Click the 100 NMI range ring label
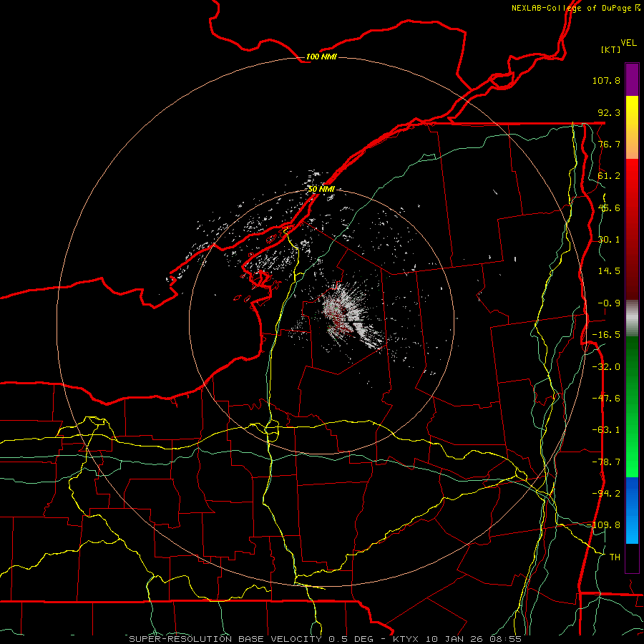The width and height of the screenshot is (644, 644). [321, 57]
